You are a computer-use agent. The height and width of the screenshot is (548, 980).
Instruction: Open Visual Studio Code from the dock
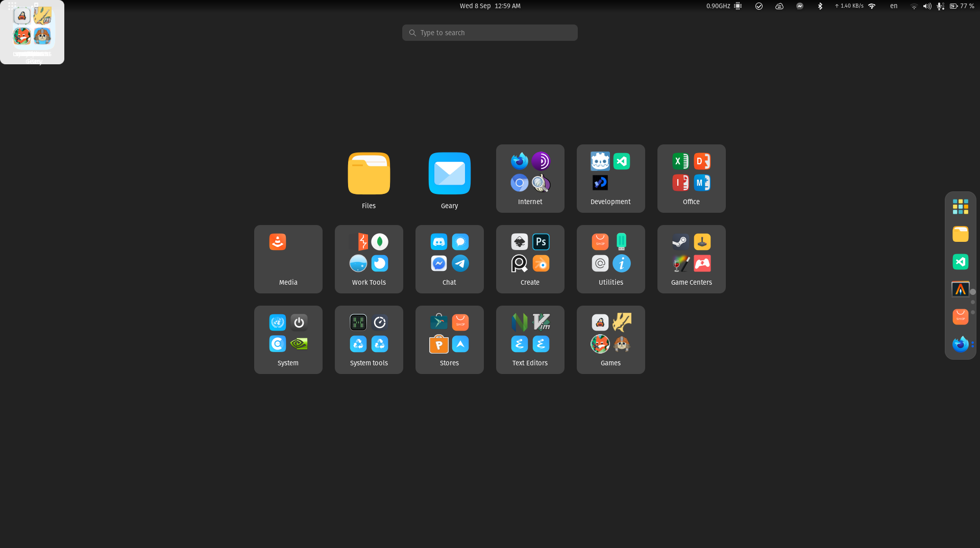point(961,262)
